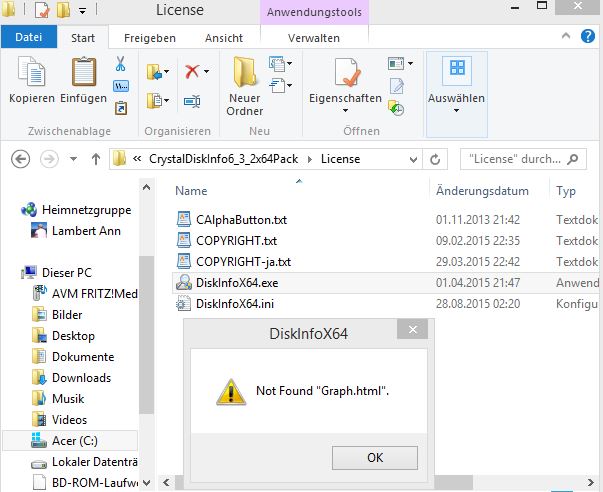Click quick access new folder icon in title bar
The width and height of the screenshot is (603, 492).
[x=63, y=10]
